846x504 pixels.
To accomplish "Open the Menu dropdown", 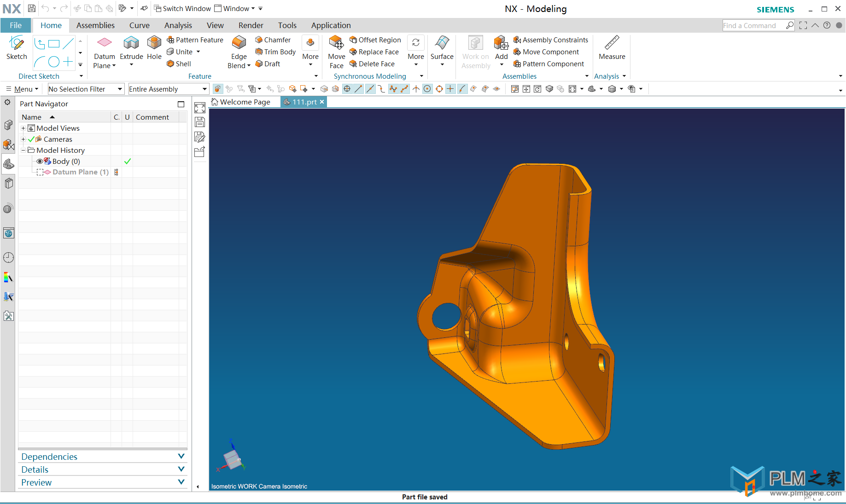I will click(x=22, y=89).
